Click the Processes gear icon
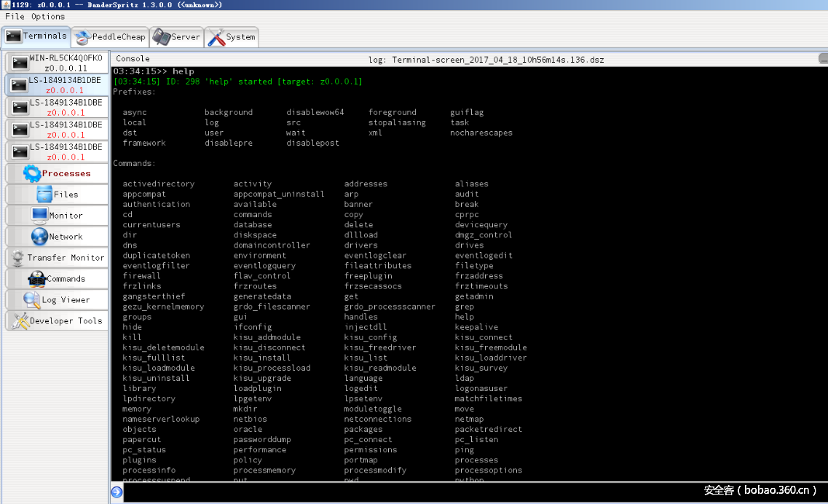 [x=31, y=173]
